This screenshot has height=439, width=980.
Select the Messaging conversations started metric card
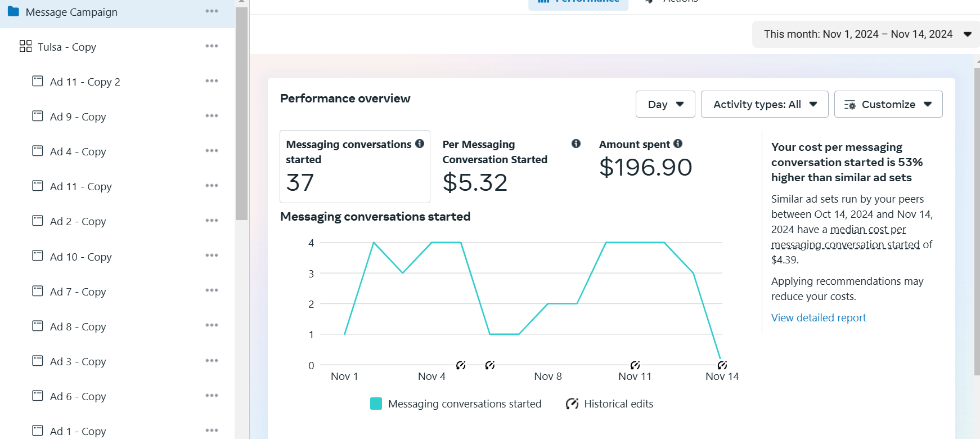click(x=354, y=167)
